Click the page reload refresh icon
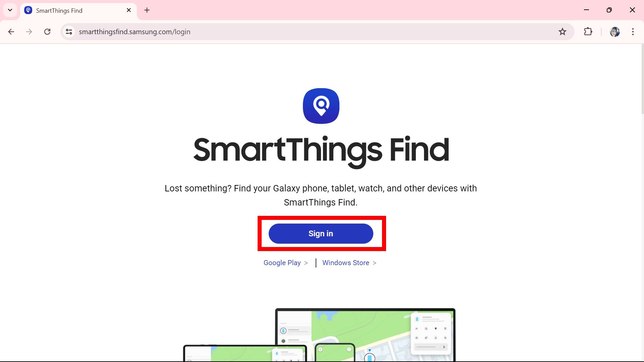Viewport: 644px width, 362px height. point(47,32)
